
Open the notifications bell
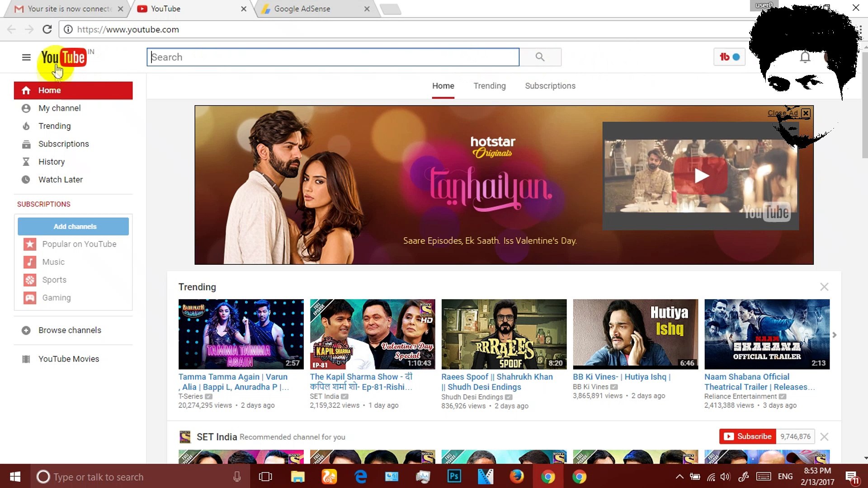(x=805, y=57)
